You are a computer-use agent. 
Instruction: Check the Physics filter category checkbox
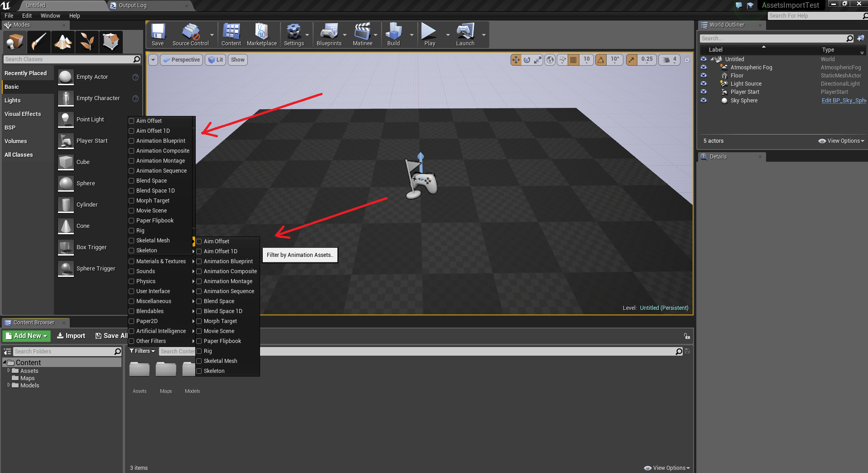[131, 281]
